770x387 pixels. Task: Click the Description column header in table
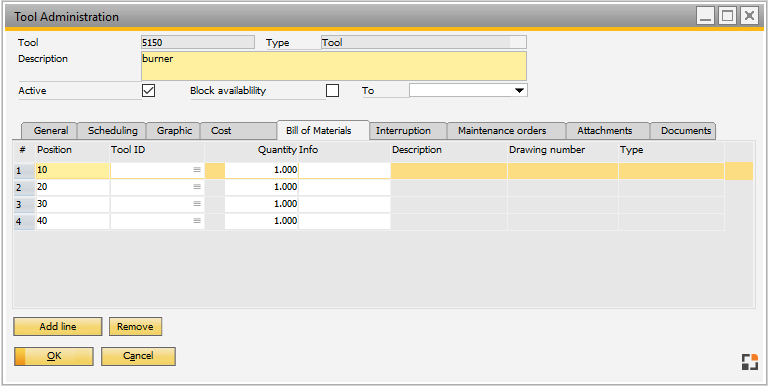point(449,150)
